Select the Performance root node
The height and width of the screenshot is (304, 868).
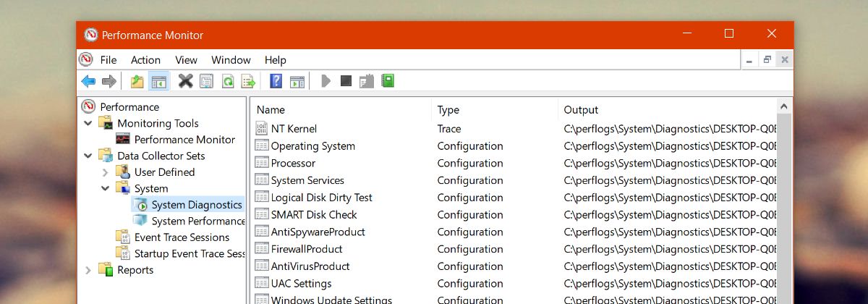pos(129,106)
